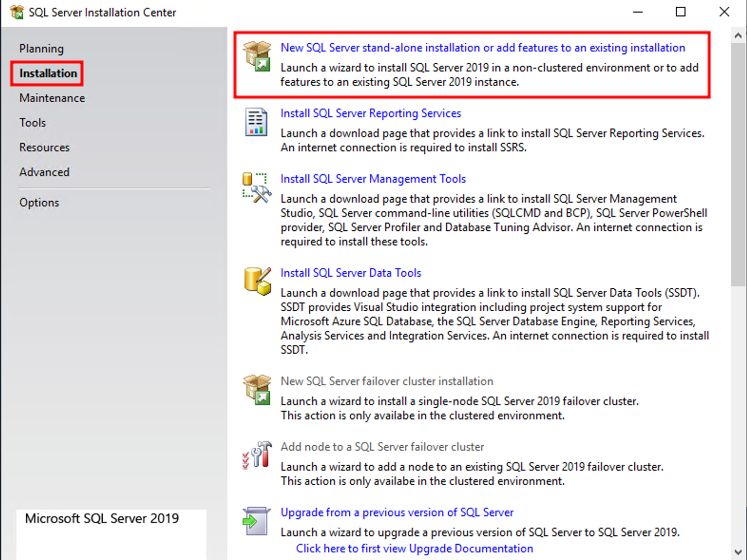Launch New SQL Server stand-alone installation link
Viewport: 747px width, 560px height.
coord(483,48)
